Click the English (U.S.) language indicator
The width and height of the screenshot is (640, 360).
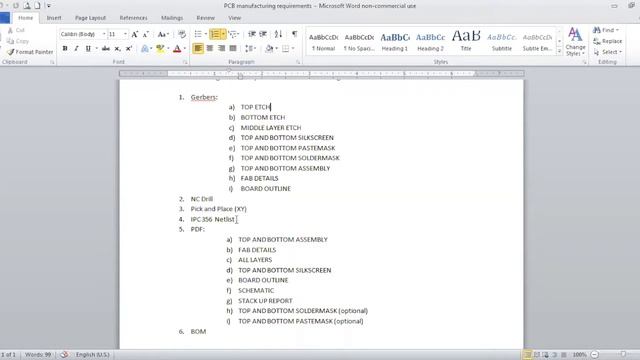point(93,355)
